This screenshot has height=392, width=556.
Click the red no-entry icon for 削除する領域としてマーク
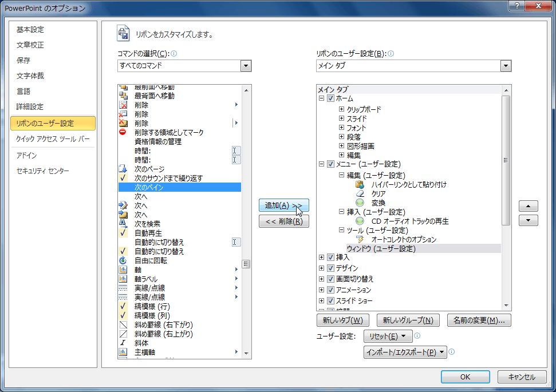point(123,132)
